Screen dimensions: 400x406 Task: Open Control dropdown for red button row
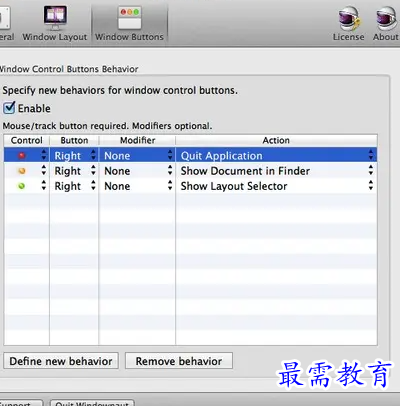(44, 155)
